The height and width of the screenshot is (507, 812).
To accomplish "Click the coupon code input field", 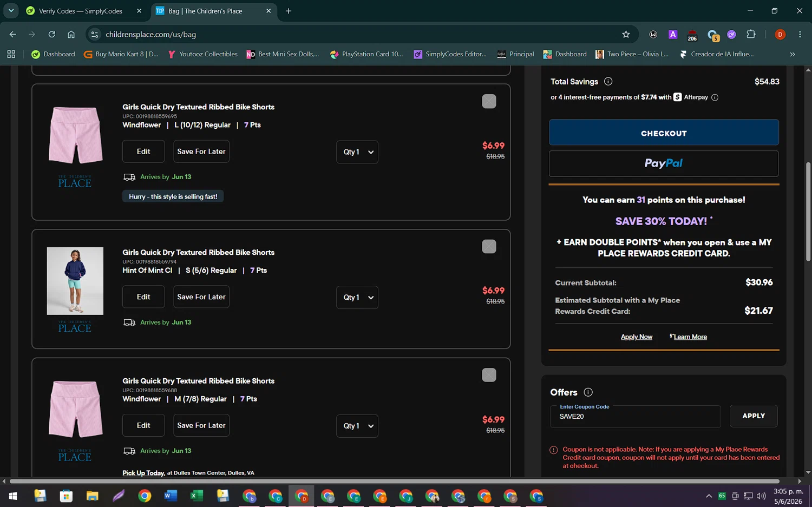I will (x=635, y=416).
